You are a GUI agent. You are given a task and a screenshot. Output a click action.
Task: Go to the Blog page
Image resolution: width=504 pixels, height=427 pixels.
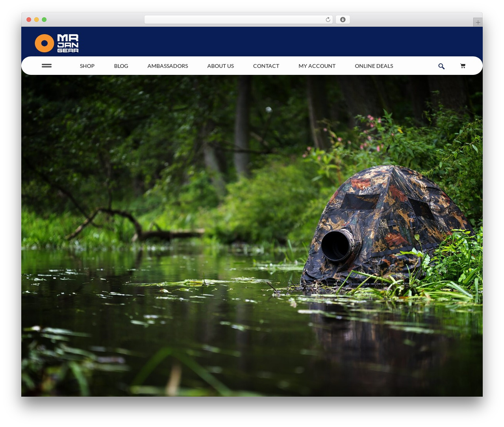[x=121, y=66]
